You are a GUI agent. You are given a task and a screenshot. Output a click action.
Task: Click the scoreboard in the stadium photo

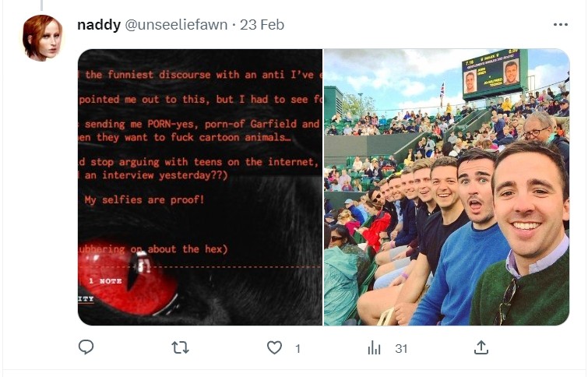491,75
